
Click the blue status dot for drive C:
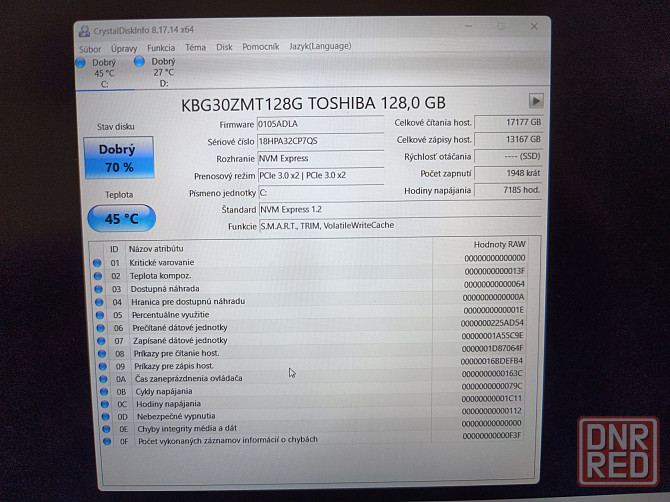[x=80, y=63]
